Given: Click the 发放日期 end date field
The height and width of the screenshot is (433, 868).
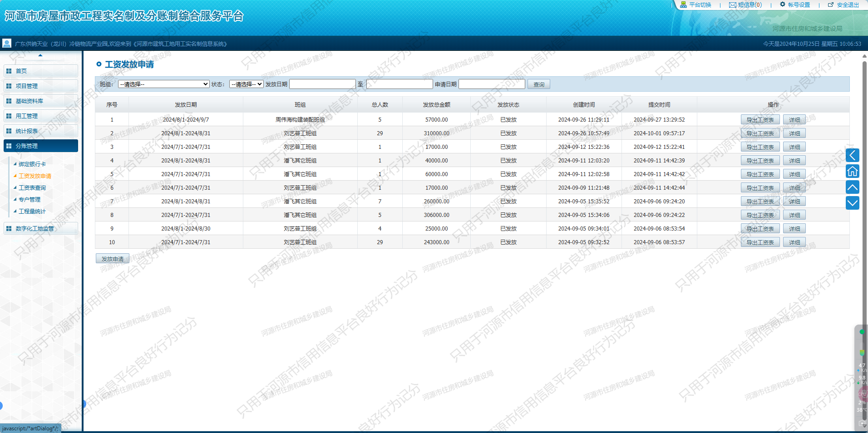Looking at the screenshot, I should (399, 84).
